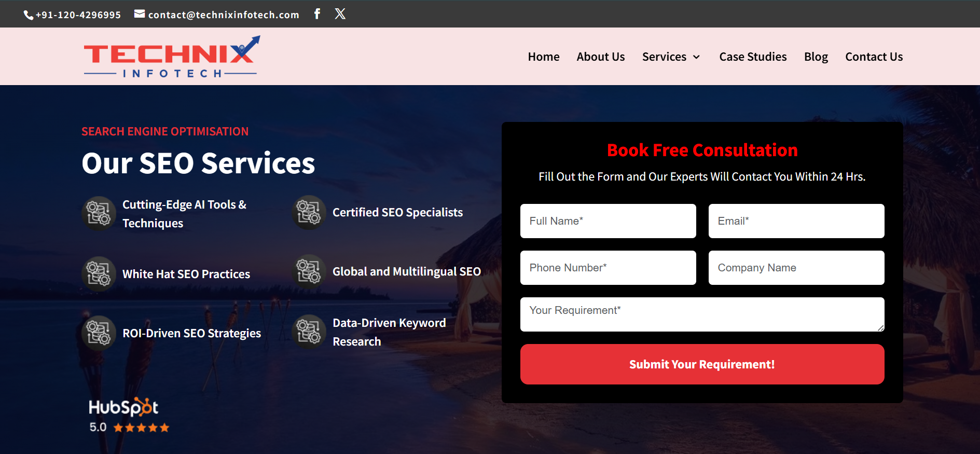Click 'Data-Driven Keyword Research' text
The width and height of the screenshot is (980, 454).
coord(389,332)
